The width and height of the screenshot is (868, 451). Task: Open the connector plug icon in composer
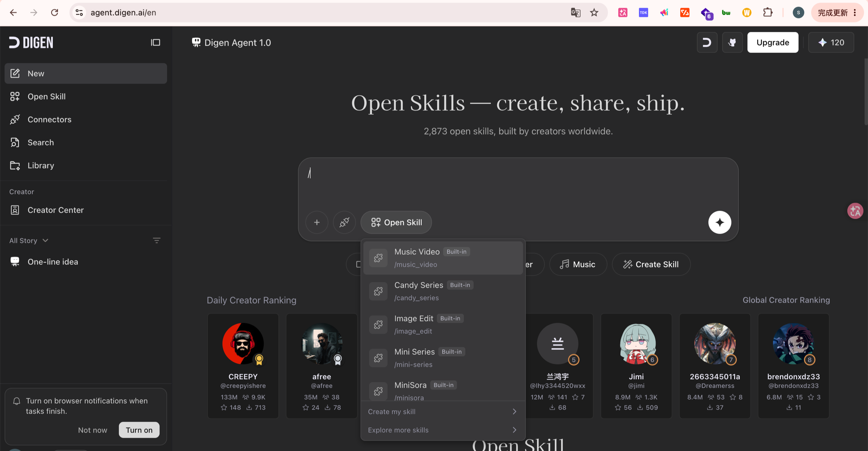coord(344,222)
